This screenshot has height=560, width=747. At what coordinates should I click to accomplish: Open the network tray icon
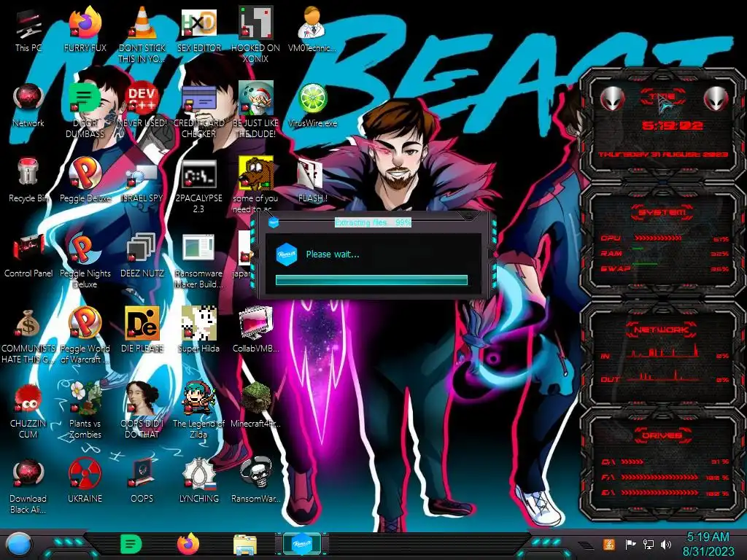click(648, 544)
